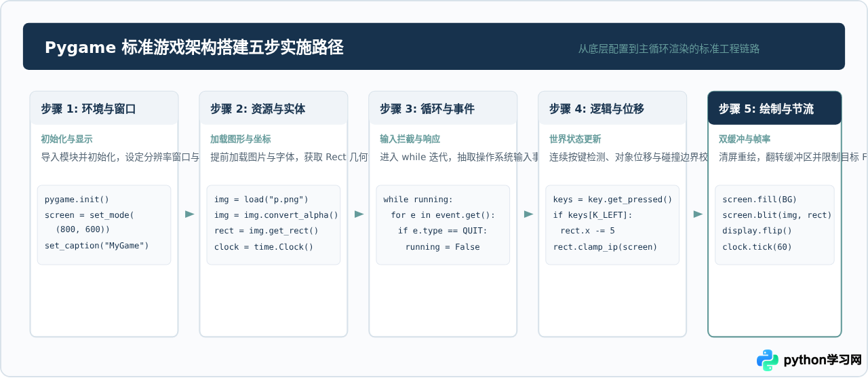Screen dimensions: 868x378
Task: Click the code line 'screen.fill(BG)'
Action: (759, 200)
